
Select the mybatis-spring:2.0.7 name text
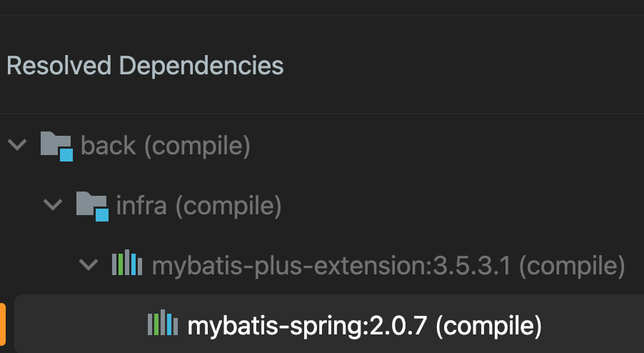(307, 327)
